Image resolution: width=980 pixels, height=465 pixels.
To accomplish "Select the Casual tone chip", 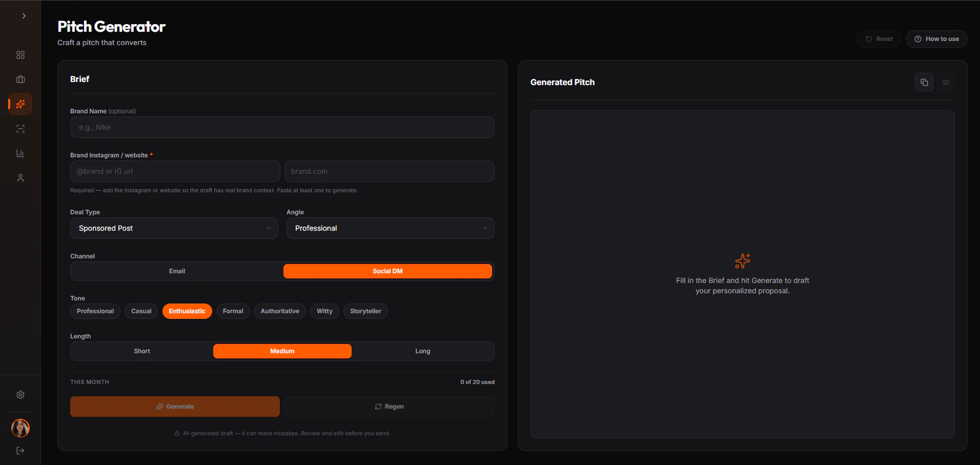I will 141,311.
